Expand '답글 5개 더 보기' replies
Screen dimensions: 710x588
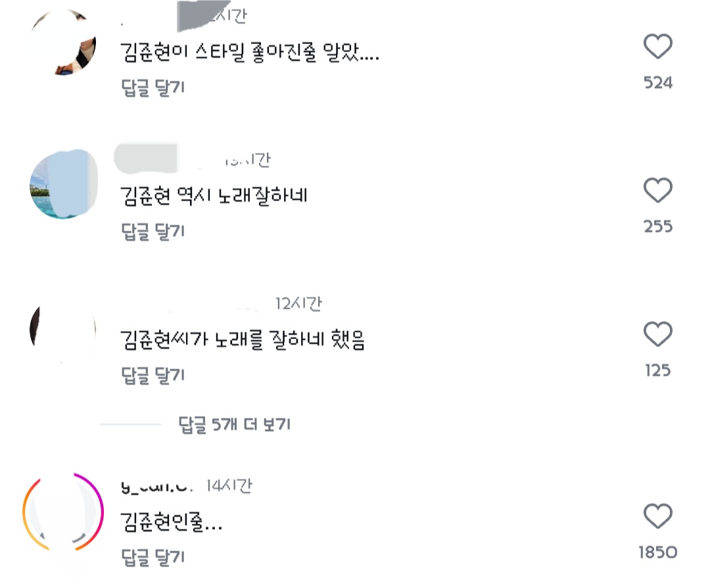click(x=234, y=425)
